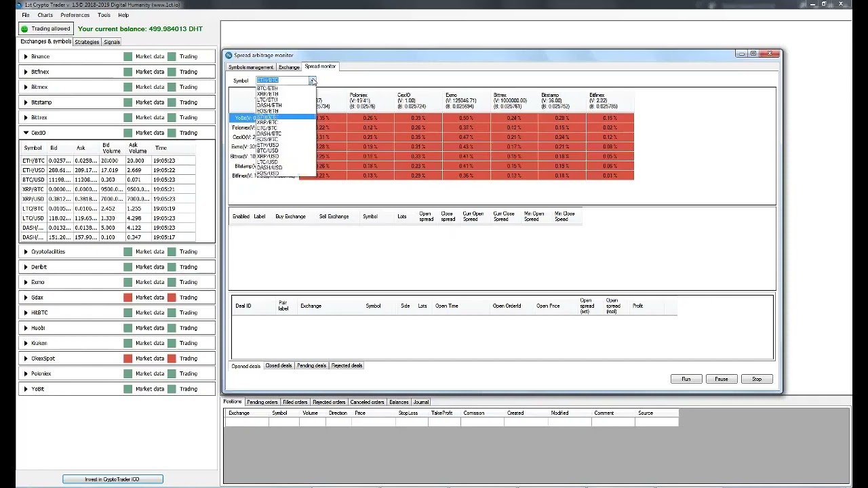Screen dimensions: 868x488
Task: Expand the Bitfinex exchange row
Action: pyautogui.click(x=26, y=72)
